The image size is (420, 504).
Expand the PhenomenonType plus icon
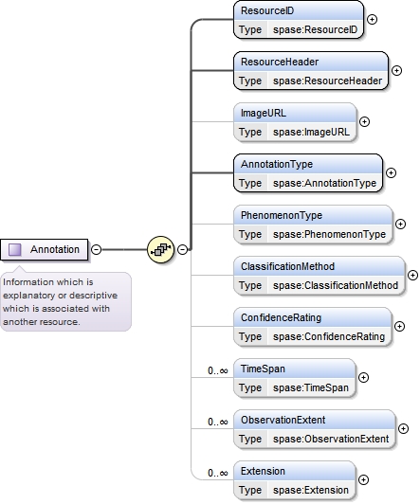[x=400, y=224]
